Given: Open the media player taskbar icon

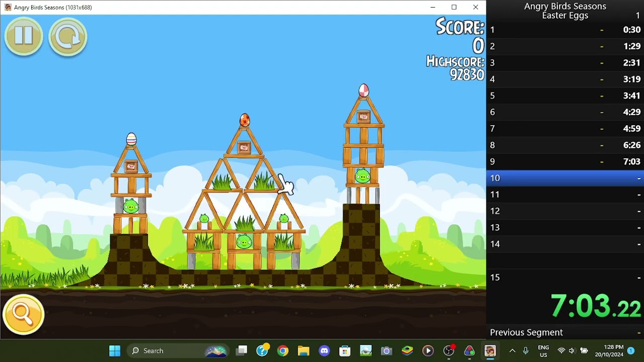Looking at the screenshot, I should tap(428, 351).
